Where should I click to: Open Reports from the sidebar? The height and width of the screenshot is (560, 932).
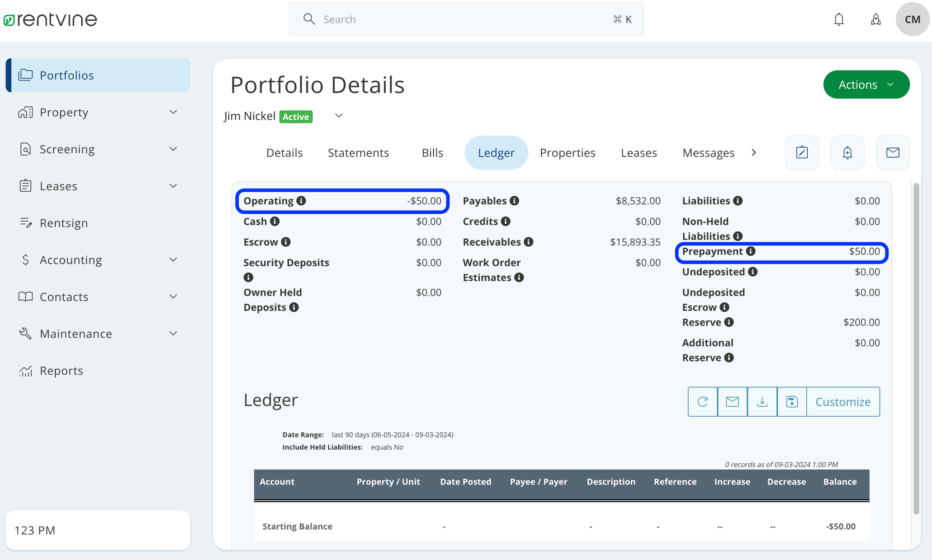point(61,371)
